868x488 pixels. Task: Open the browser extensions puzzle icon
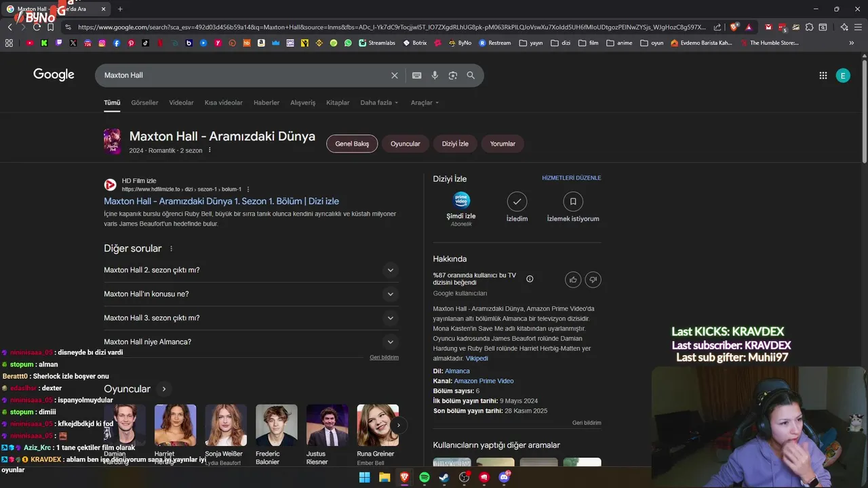809,27
